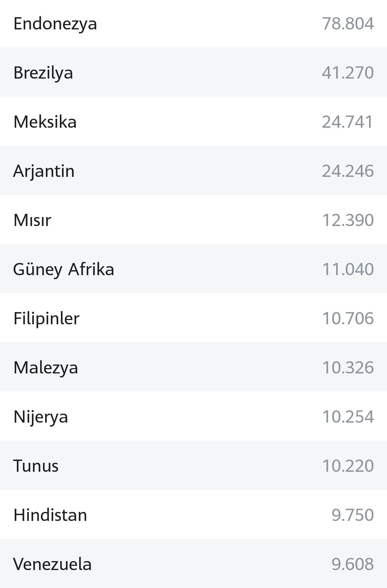Select the 9.608 figure beside Venezuela

coord(353,564)
